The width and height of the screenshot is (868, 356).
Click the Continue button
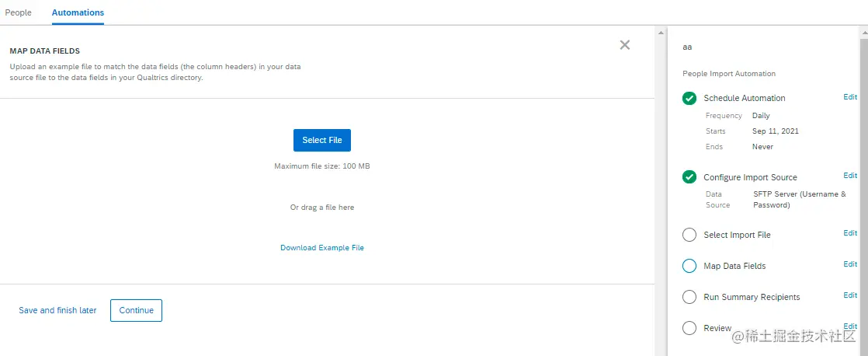[136, 311]
